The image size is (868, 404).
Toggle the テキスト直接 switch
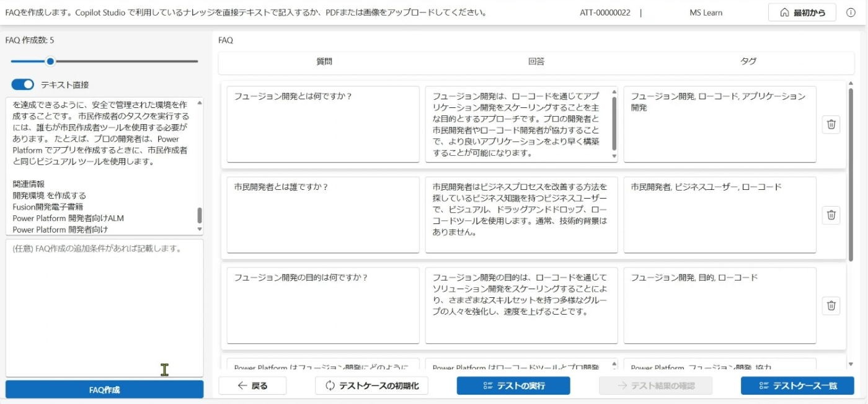(22, 84)
